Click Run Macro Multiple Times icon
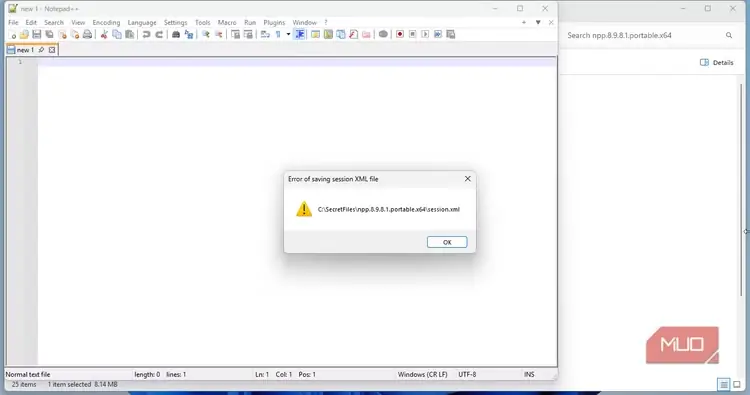 pyautogui.click(x=438, y=34)
